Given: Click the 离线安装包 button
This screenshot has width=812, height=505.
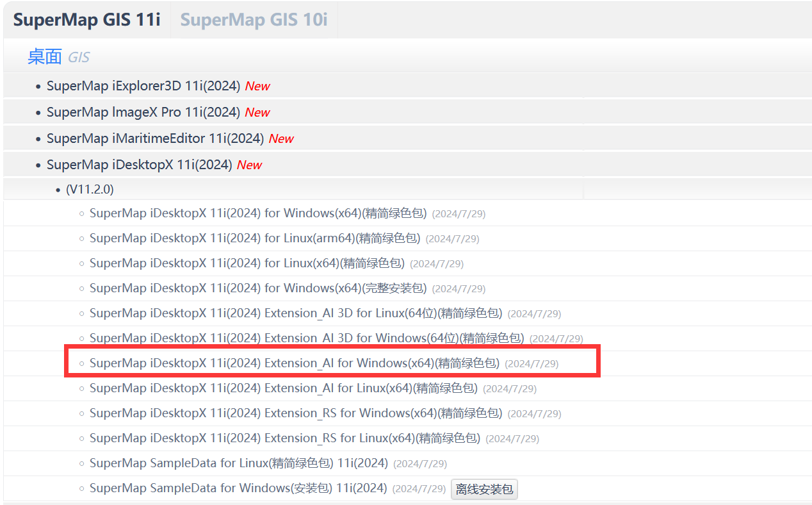Looking at the screenshot, I should 484,489.
